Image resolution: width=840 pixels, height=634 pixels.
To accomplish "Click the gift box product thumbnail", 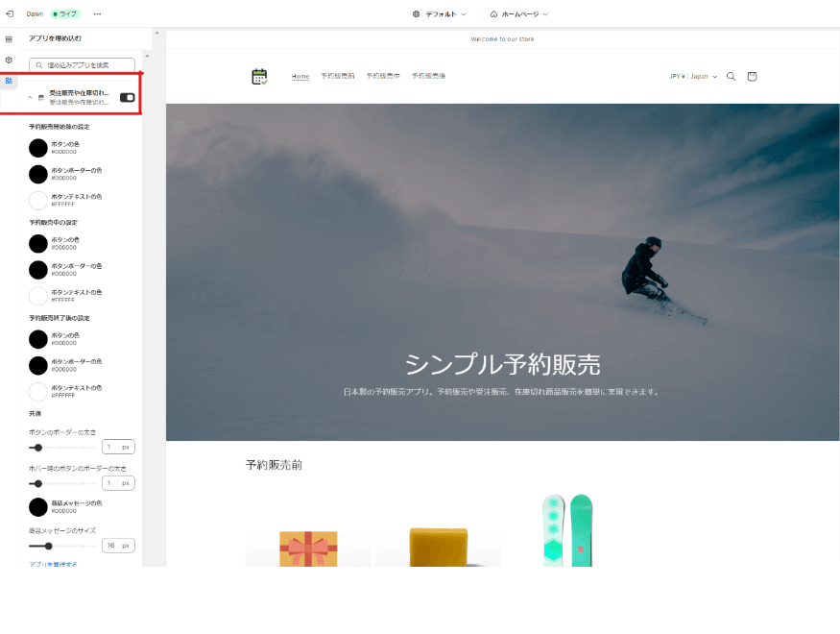I will [x=308, y=548].
